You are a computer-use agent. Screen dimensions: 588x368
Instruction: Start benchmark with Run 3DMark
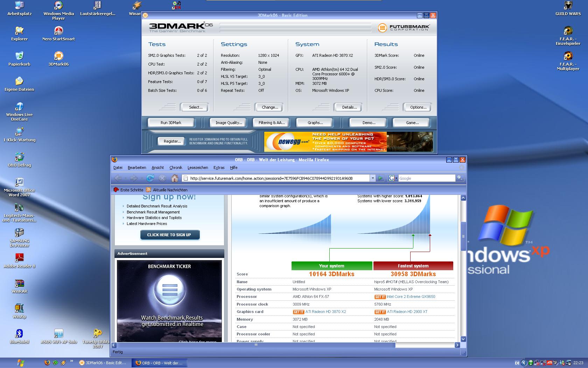coord(171,123)
